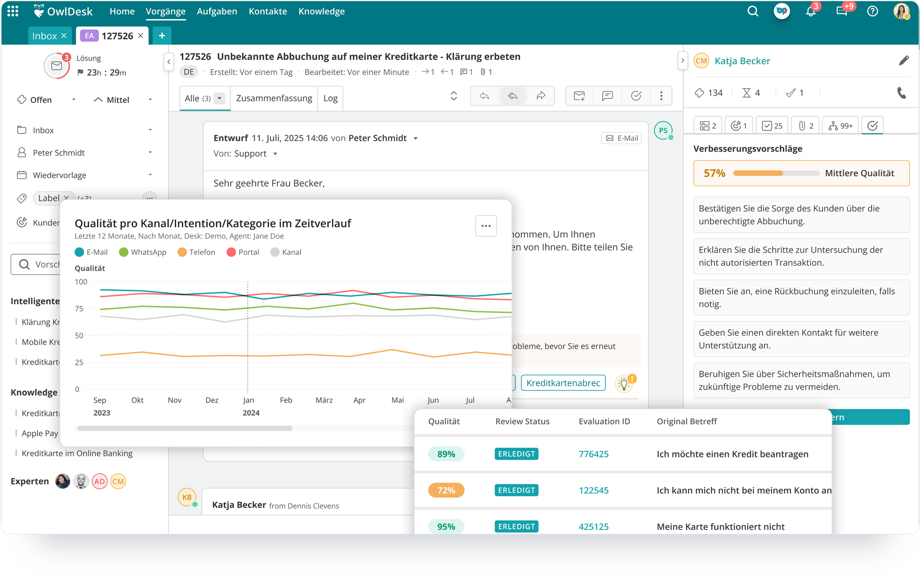The height and width of the screenshot is (588, 921).
Task: Toggle the WhatsApp series in chart legend
Action: pyautogui.click(x=143, y=252)
